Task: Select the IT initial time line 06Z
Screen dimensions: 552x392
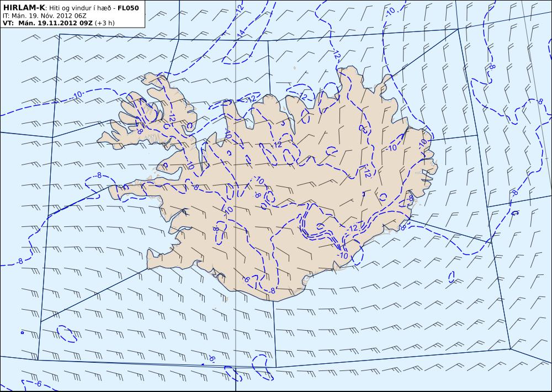Action: point(44,15)
